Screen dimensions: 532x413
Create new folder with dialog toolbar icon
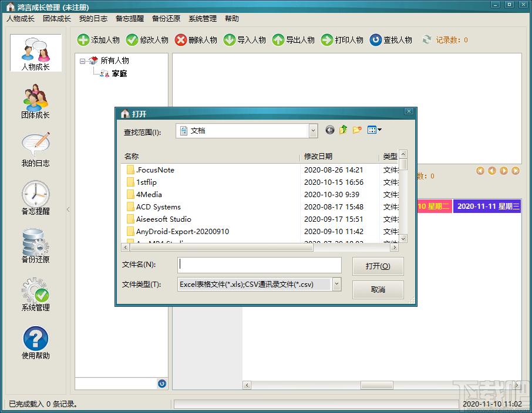357,130
